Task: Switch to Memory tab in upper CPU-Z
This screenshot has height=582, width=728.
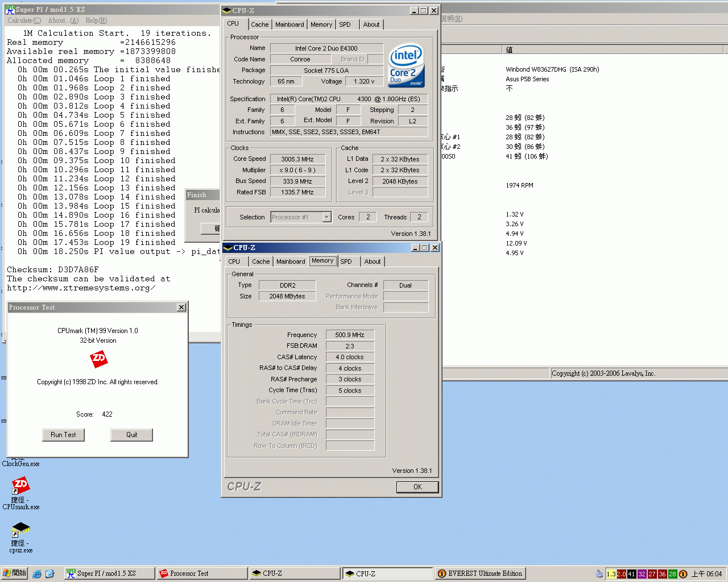Action: pos(321,24)
